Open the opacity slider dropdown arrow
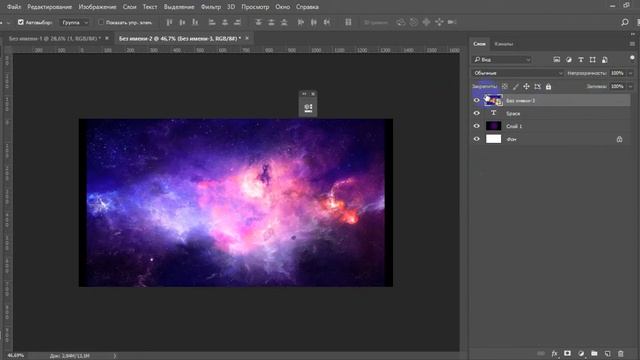640x360 pixels. tap(630, 73)
